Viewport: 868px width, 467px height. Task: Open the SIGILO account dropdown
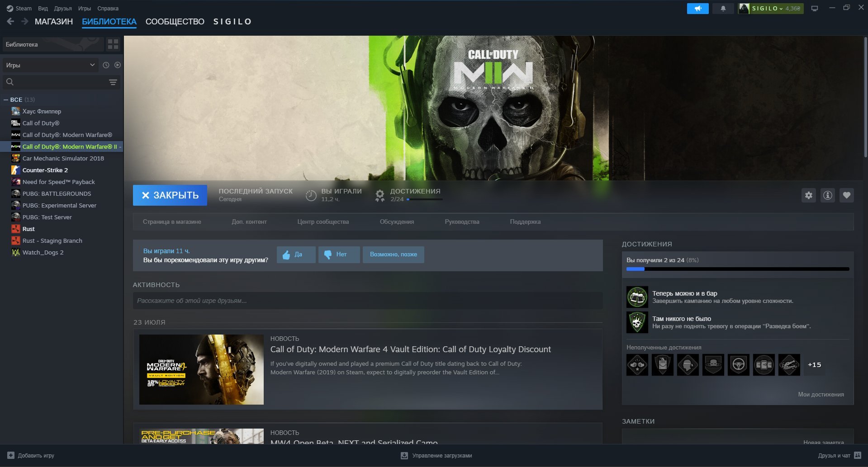(x=771, y=9)
